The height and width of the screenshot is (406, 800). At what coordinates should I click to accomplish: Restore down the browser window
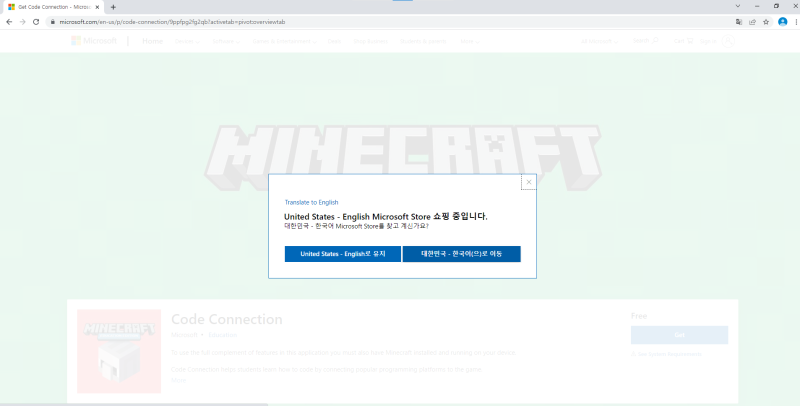[x=776, y=6]
